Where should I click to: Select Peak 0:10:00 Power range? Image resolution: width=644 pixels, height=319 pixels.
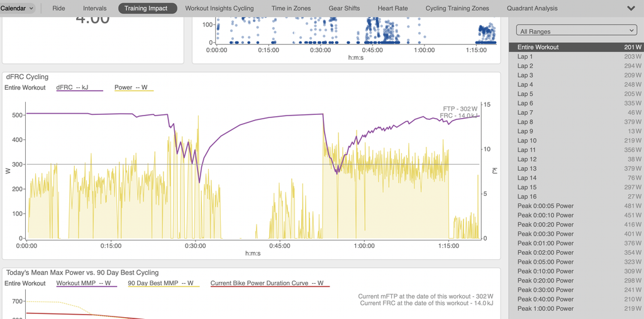pos(576,271)
